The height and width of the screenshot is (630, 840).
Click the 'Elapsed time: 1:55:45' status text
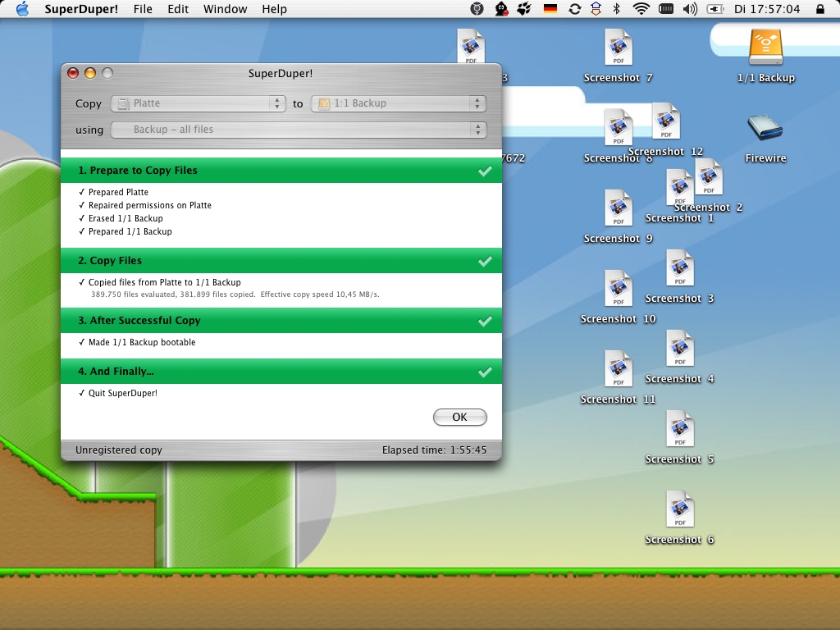tap(435, 450)
